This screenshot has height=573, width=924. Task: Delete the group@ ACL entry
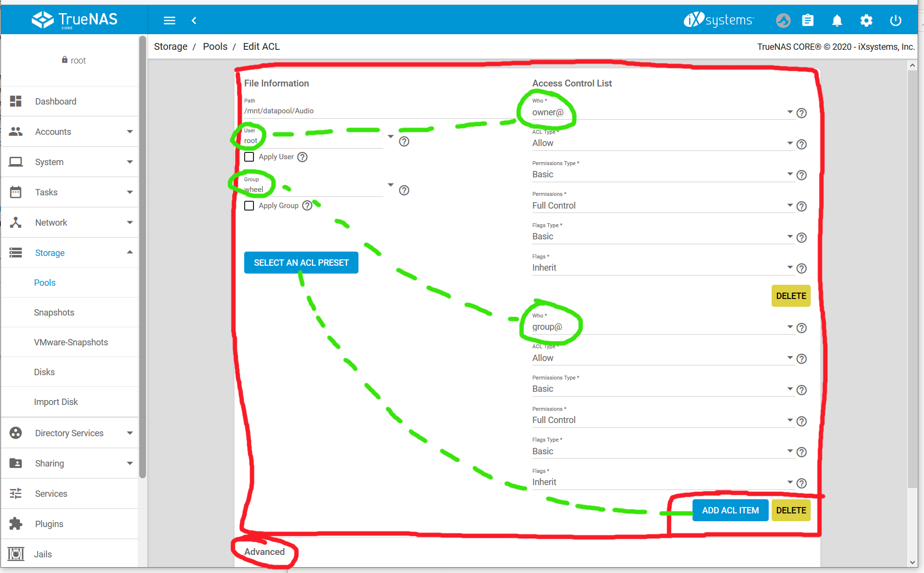coord(791,510)
